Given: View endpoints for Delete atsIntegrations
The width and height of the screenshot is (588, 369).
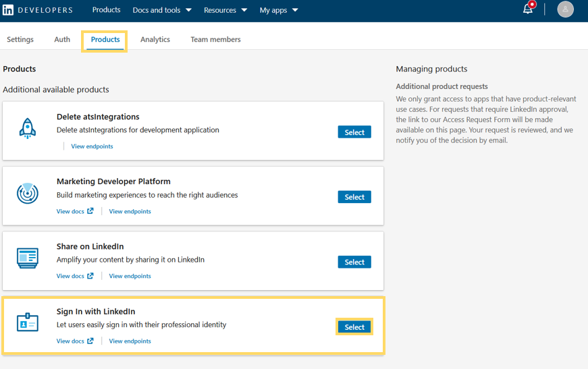Looking at the screenshot, I should click(92, 146).
